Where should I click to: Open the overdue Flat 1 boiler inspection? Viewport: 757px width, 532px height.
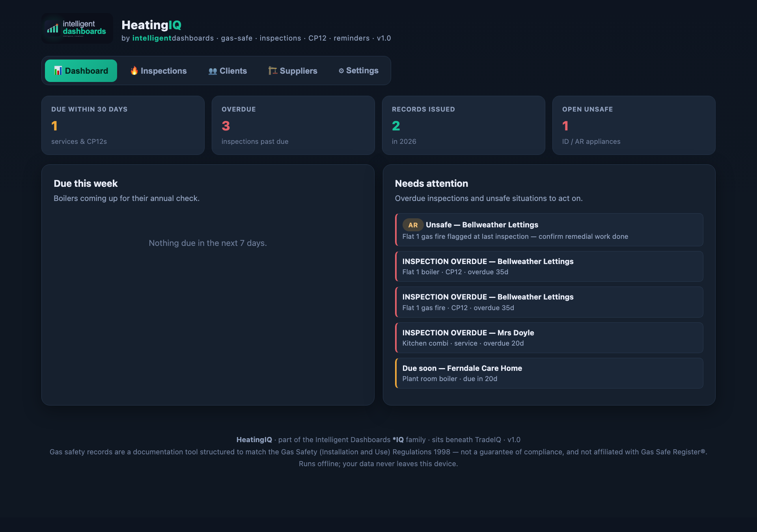(549, 266)
